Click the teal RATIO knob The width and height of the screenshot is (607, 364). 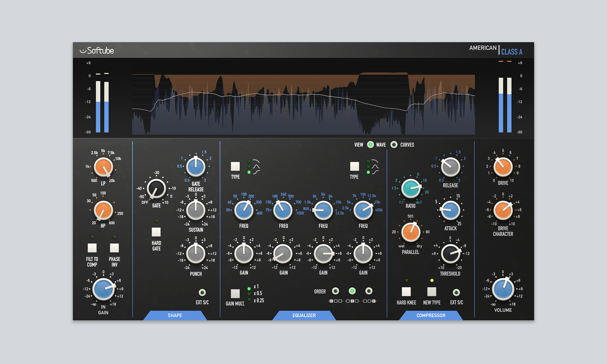coord(411,188)
